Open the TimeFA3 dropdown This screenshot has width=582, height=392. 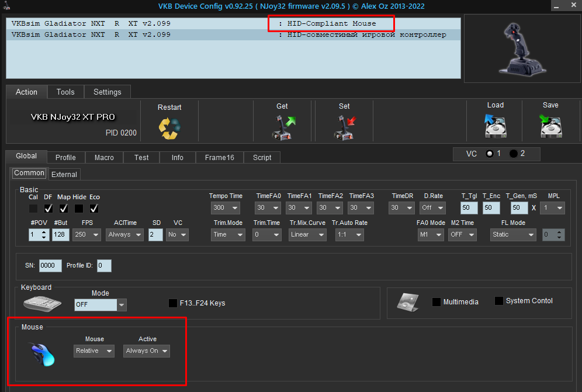(361, 208)
